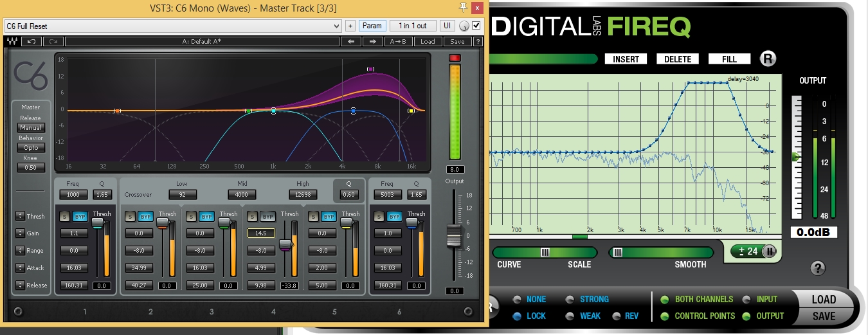Click the ±24 range button in FirEQ

point(748,251)
